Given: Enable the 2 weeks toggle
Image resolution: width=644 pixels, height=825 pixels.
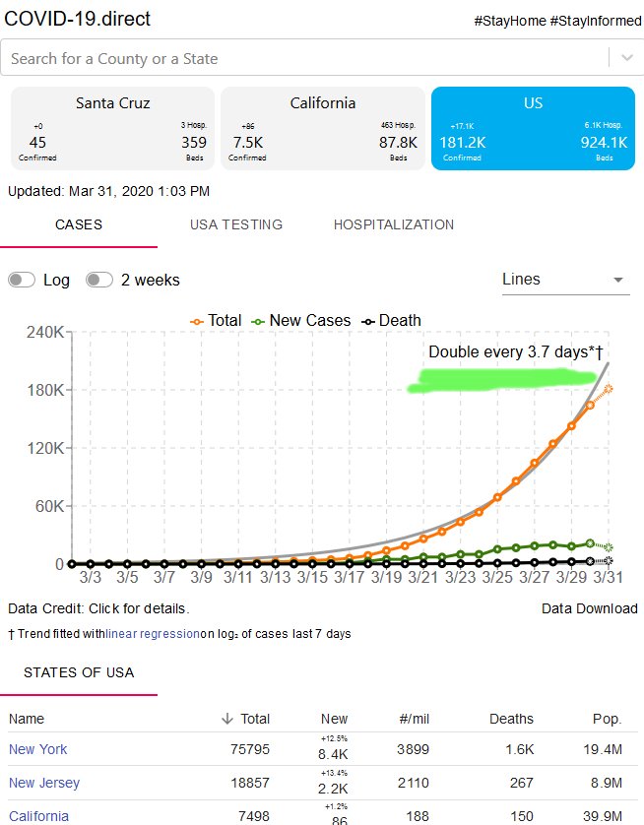Looking at the screenshot, I should [x=99, y=280].
